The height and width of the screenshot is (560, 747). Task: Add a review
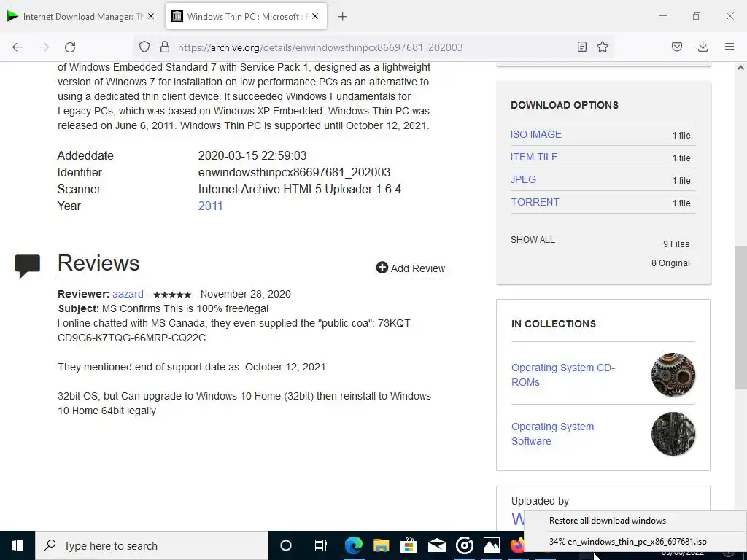point(410,268)
